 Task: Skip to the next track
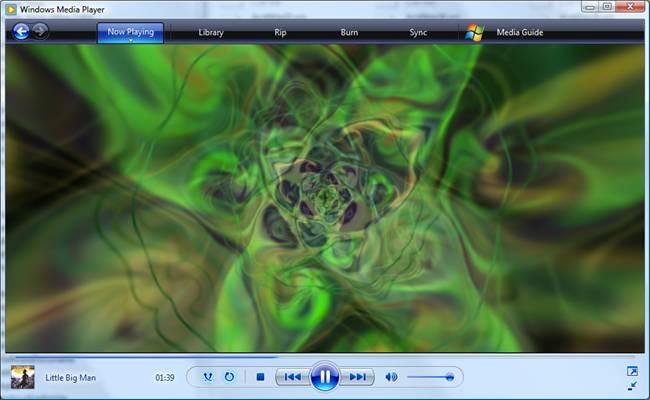coord(357,377)
